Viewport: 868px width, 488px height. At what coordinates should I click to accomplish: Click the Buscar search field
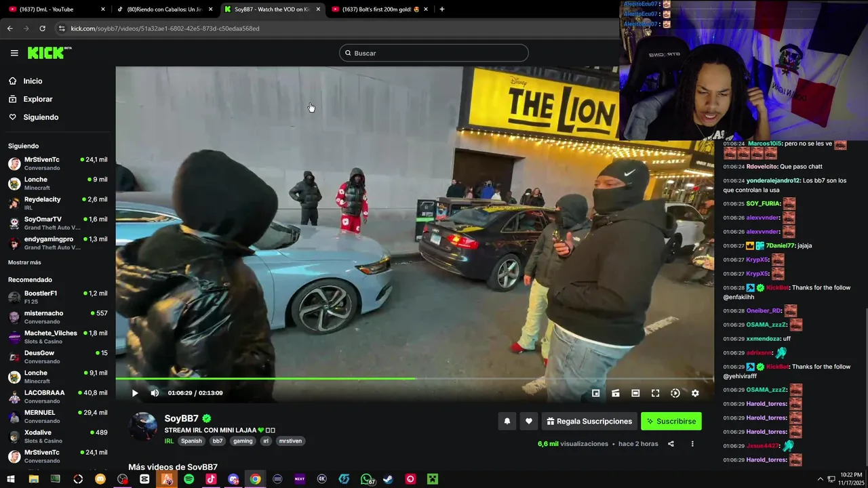[x=434, y=53]
